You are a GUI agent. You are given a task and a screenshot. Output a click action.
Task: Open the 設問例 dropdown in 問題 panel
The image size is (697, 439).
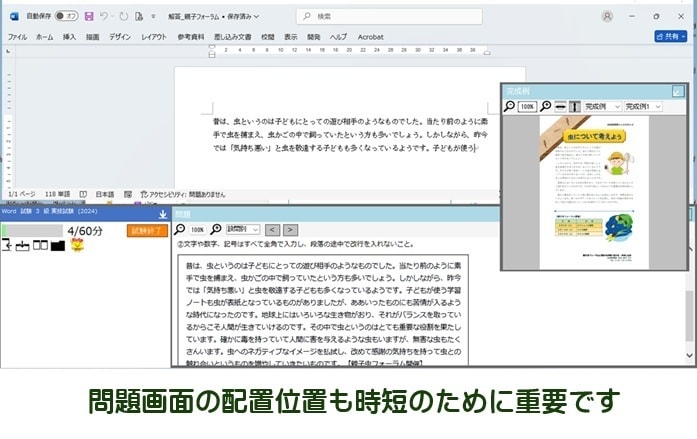(243, 229)
